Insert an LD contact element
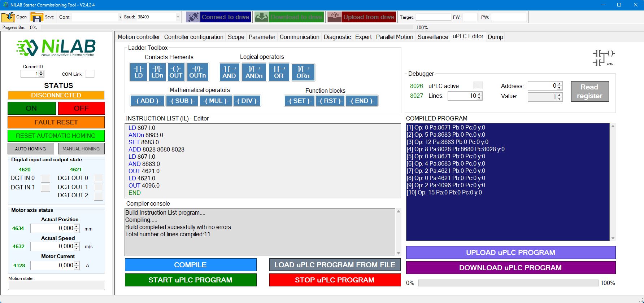Viewport: 644px width, 303px height. pos(138,72)
